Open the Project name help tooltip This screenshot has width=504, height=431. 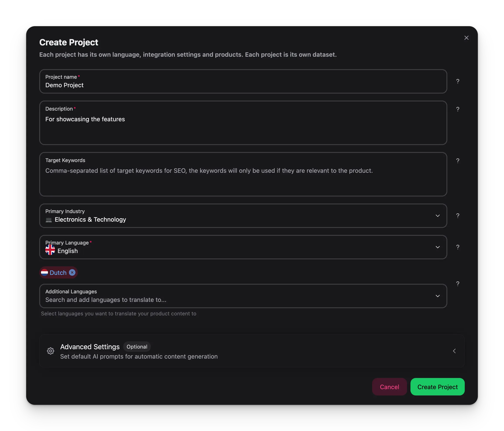pyautogui.click(x=458, y=81)
